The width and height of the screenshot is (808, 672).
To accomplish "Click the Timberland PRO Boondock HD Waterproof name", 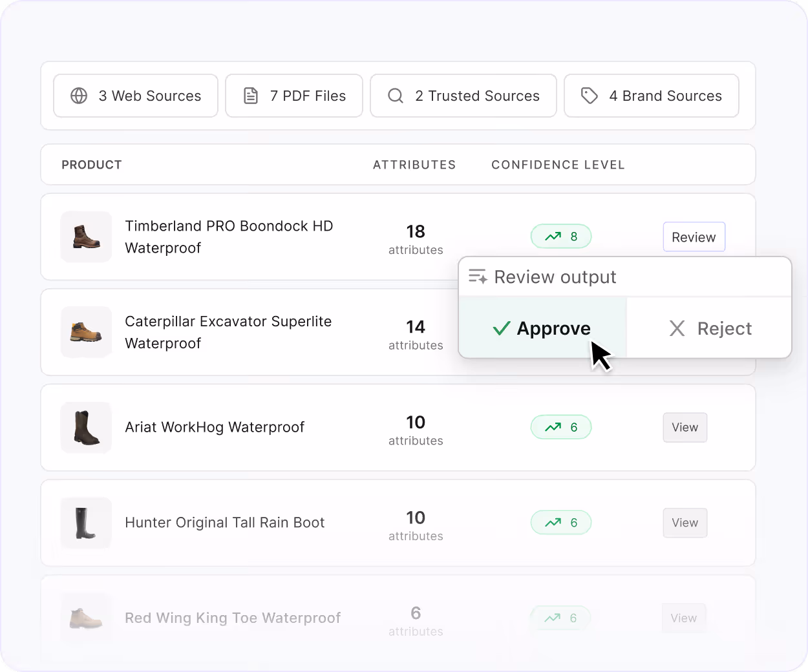I will (x=229, y=237).
